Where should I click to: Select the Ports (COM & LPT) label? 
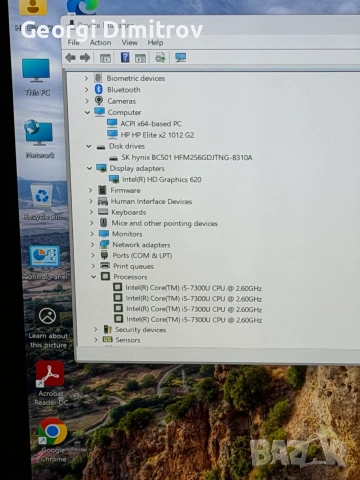tap(142, 255)
